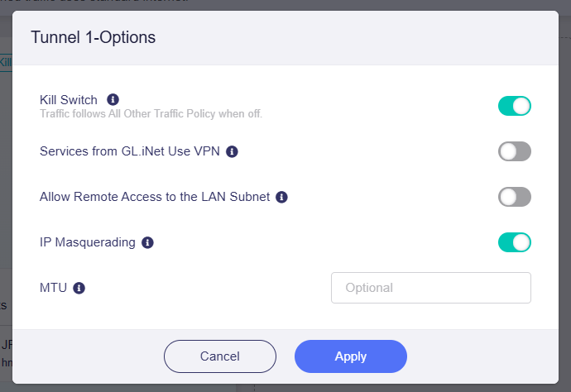
Task: Open the Kill Switch info tooltip icon
Action: coord(113,99)
